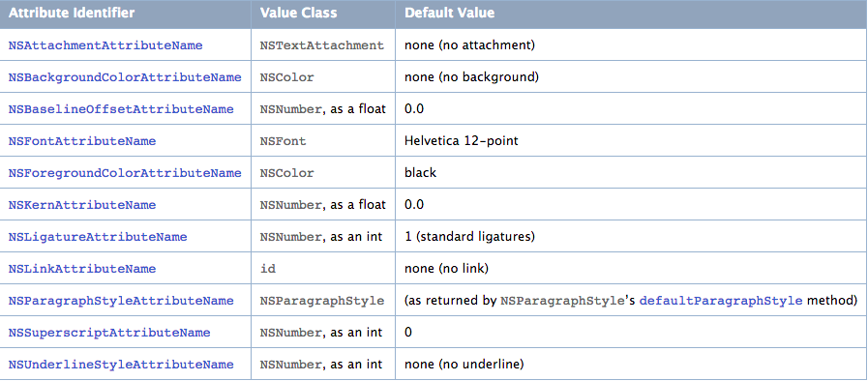Screen dimensions: 868x381
Task: Click the NSUnderlineStyleAttributeName link
Action: (121, 365)
